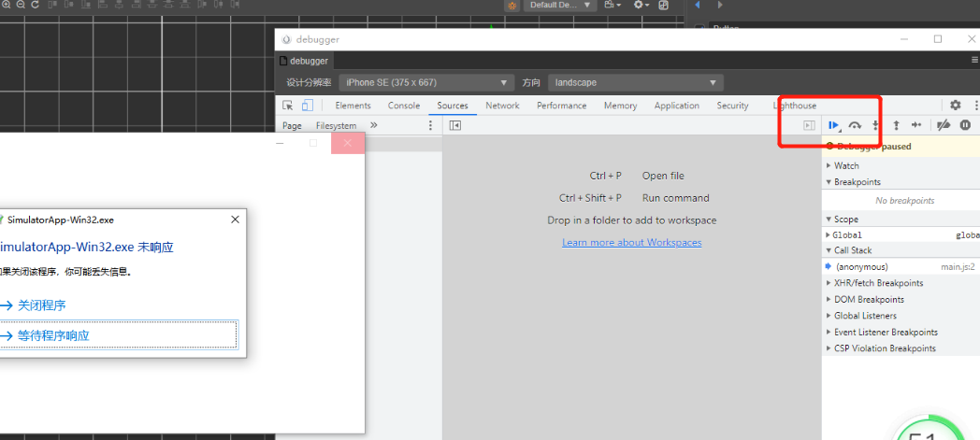Open the landscape orientation dropdown
The height and width of the screenshot is (440, 980).
(636, 82)
